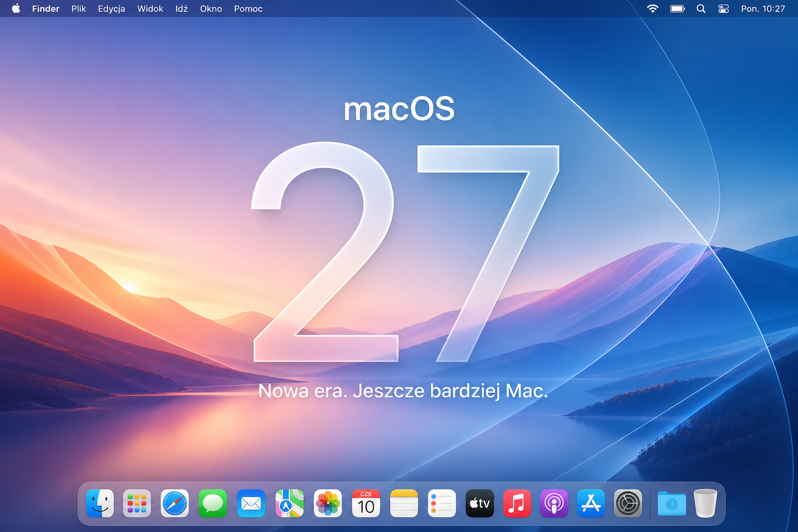Open Podcasts in the Dock
This screenshot has width=798, height=532.
coord(554,503)
